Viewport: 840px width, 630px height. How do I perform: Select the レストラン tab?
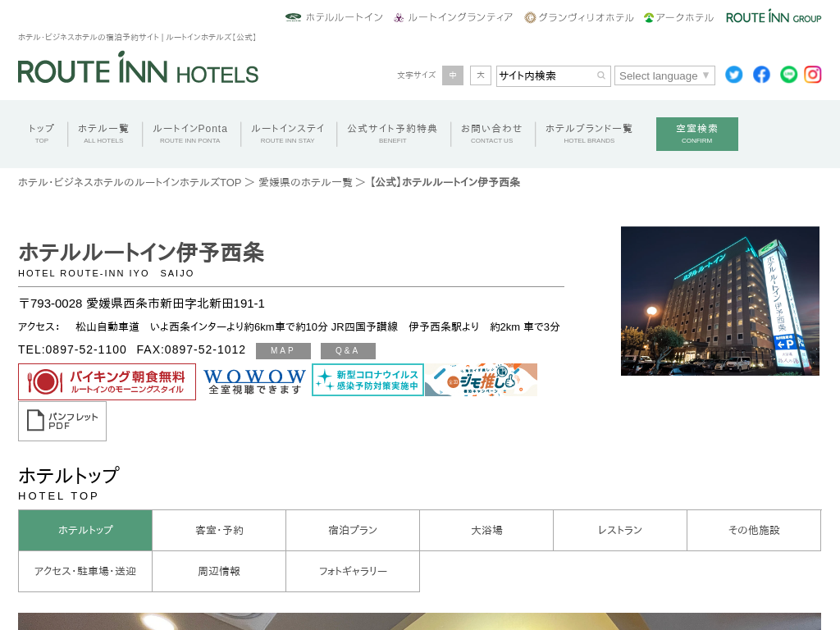(x=620, y=531)
